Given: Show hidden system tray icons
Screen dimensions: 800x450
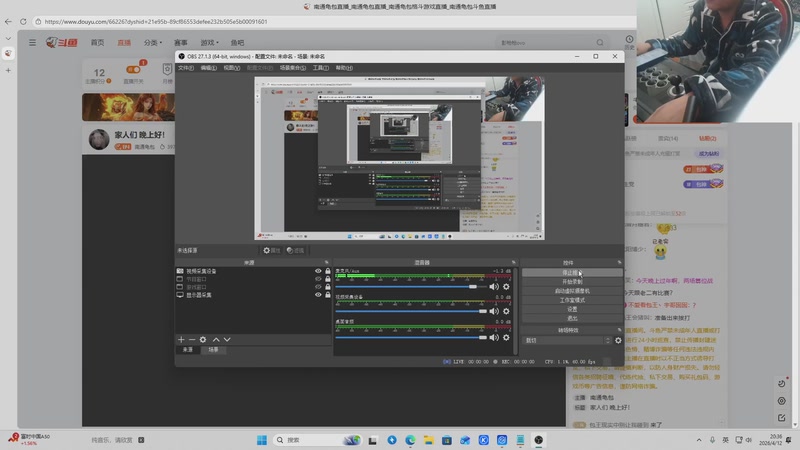Looking at the screenshot, I should (x=698, y=440).
